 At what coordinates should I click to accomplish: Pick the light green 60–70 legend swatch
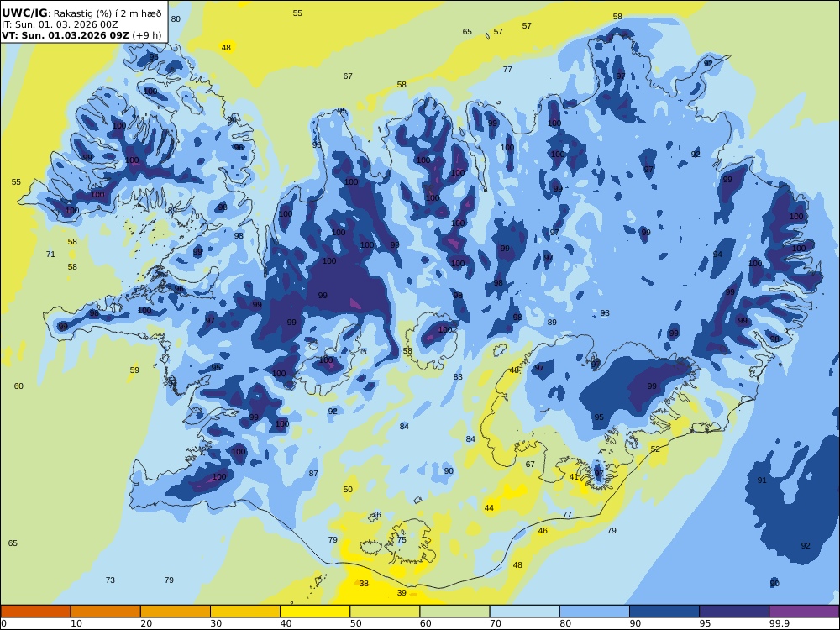pos(454,612)
